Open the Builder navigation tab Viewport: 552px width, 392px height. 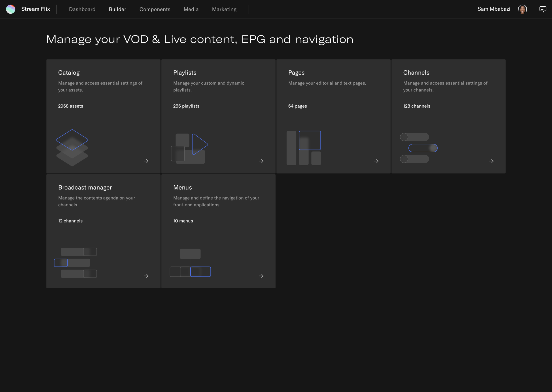[117, 9]
